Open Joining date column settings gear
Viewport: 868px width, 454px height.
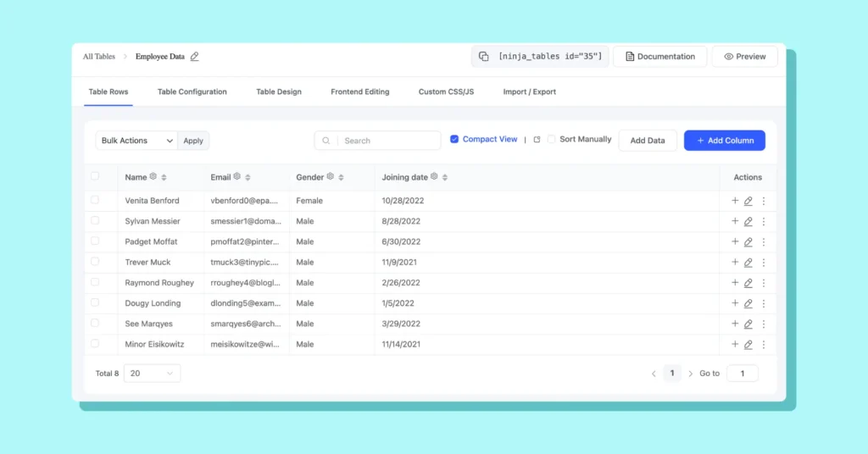point(434,176)
